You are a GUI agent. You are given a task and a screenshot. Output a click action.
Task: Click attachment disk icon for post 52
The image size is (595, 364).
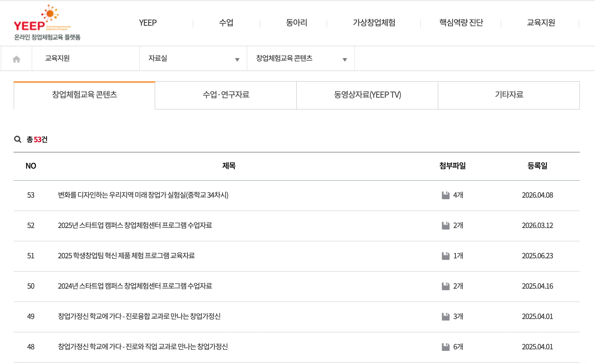click(445, 225)
